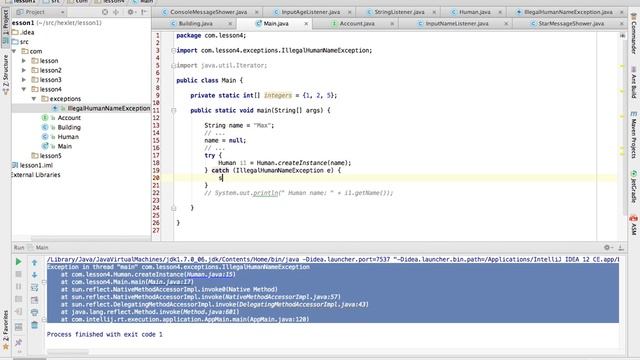
Task: Open the JetGradle tool window
Action: click(633, 187)
